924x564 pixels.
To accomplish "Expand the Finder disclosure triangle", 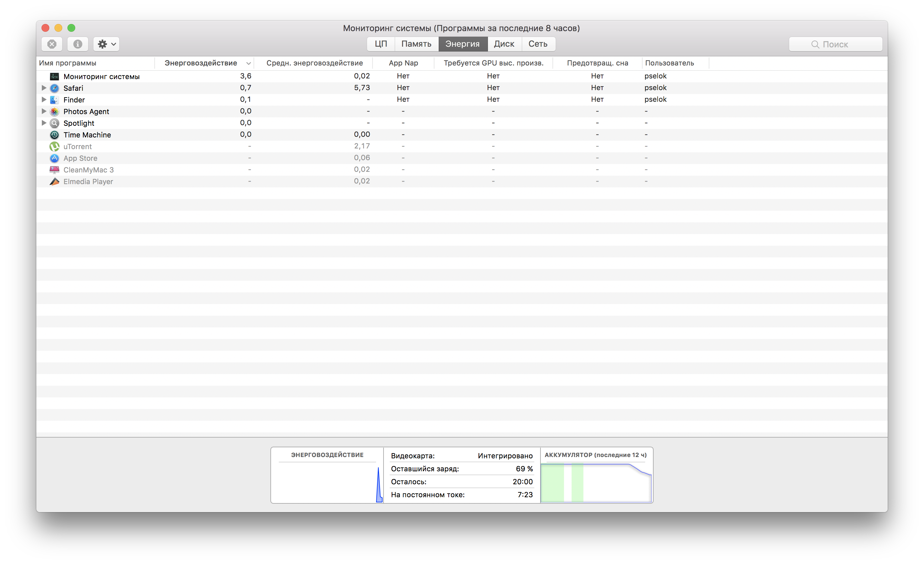I will pos(44,100).
